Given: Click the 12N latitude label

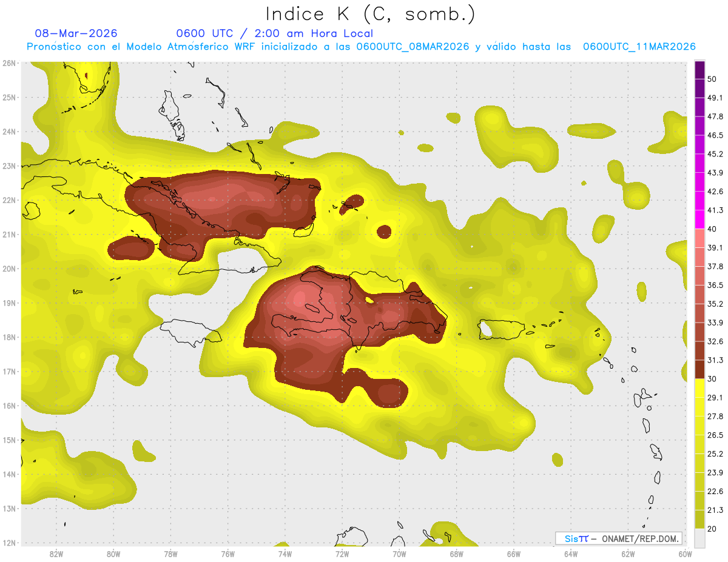Looking at the screenshot, I should point(9,543).
